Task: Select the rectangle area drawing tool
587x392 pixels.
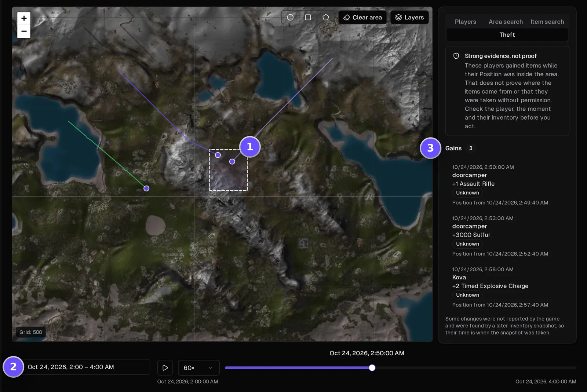Action: [x=308, y=17]
